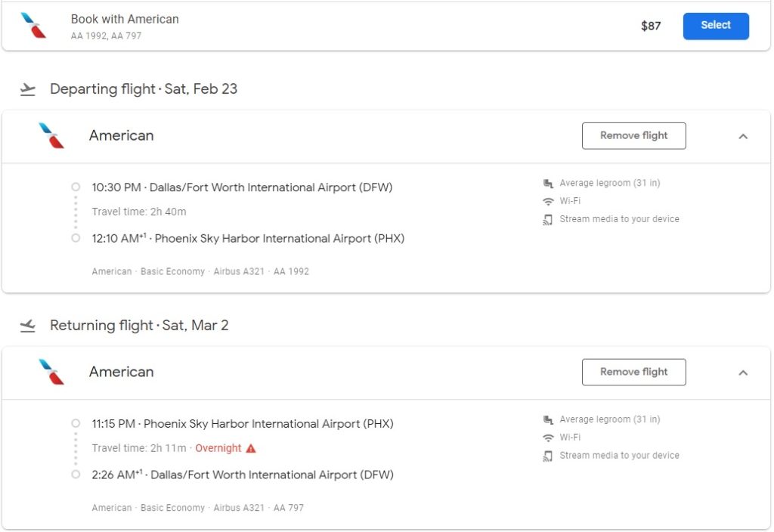Click the stream media icon for the departing flight
Image resolution: width=774 pixels, height=532 pixels.
point(548,220)
